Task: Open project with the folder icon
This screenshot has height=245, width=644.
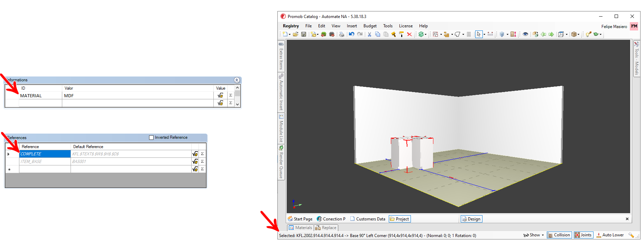Action: 295,34
